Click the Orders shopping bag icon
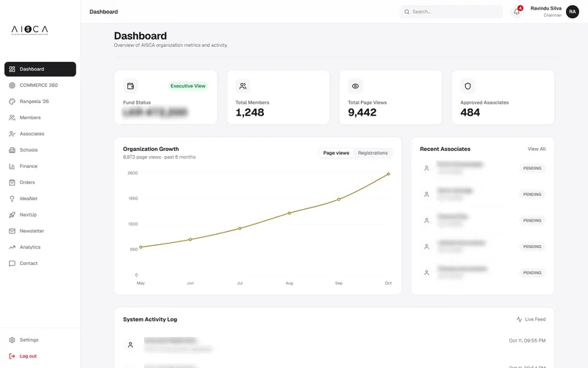The width and height of the screenshot is (588, 368). click(12, 183)
